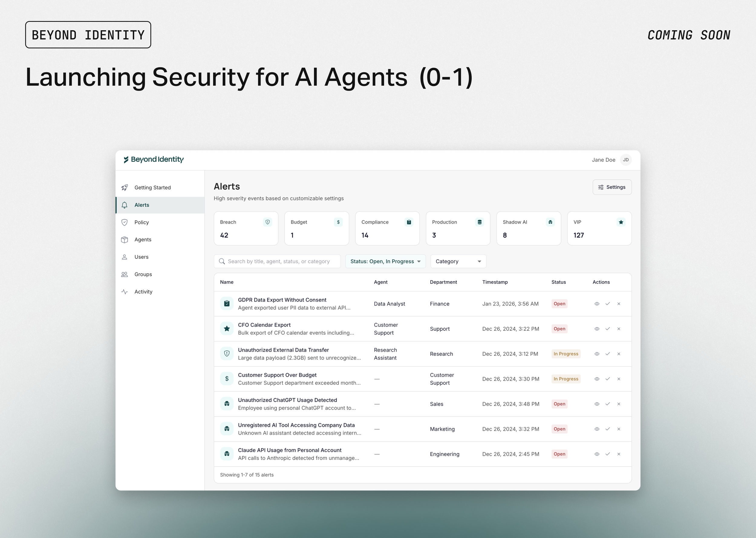Screen dimensions: 756x538
Task: Open Unauthorized External Data Transfer alert title
Action: point(283,350)
